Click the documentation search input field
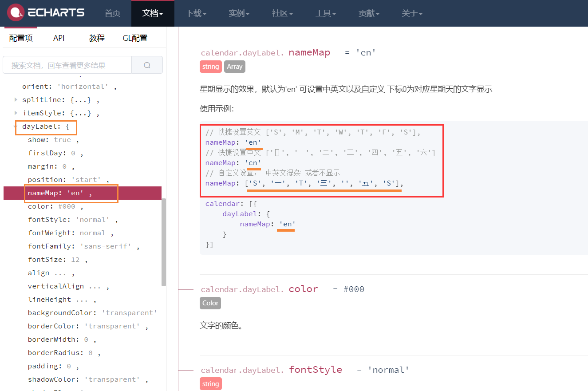This screenshot has width=588, height=391. 67,65
